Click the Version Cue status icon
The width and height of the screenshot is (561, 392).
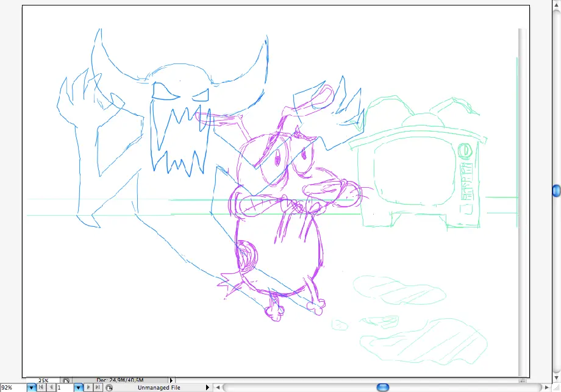tap(109, 387)
